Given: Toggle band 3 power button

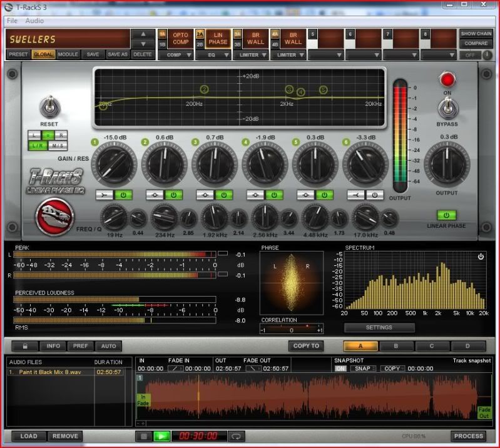Looking at the screenshot, I should [x=224, y=195].
